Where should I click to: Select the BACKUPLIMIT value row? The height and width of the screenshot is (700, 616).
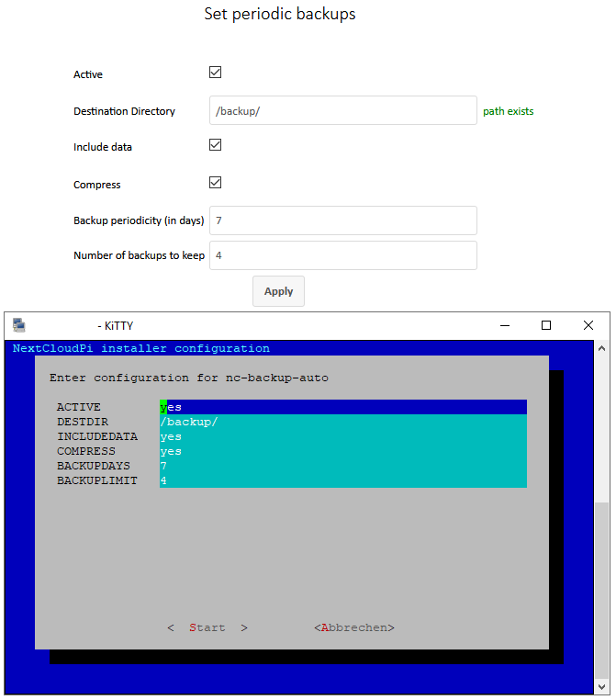(342, 480)
